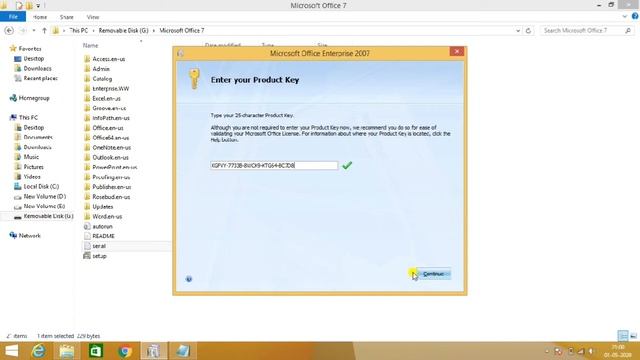Switch to details view icon
The width and height of the screenshot is (640, 360).
(622, 336)
